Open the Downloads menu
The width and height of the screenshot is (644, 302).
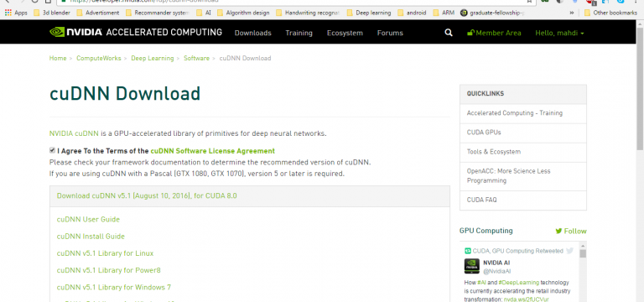click(x=253, y=33)
